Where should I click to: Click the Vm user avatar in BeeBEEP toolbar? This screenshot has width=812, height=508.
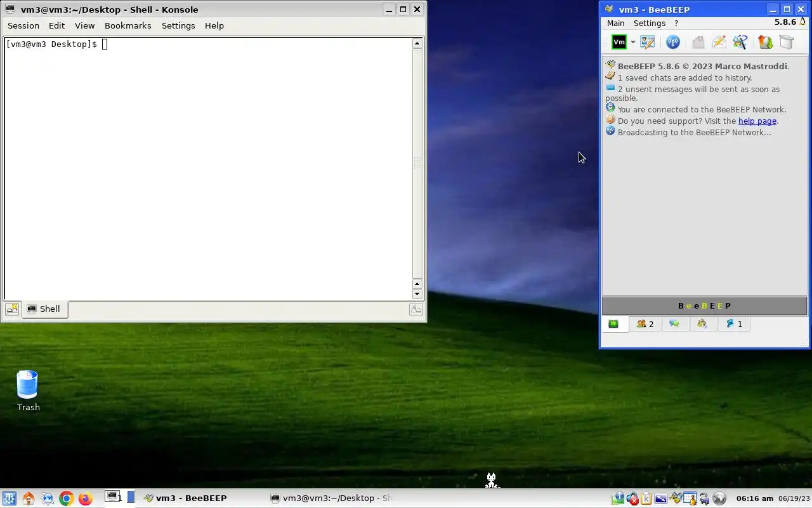(619, 42)
